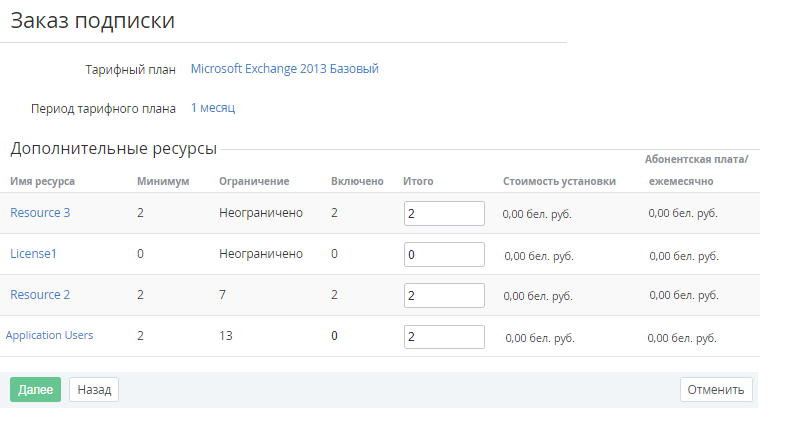789x428 pixels.
Task: Click the Минимум column header
Action: [163, 181]
